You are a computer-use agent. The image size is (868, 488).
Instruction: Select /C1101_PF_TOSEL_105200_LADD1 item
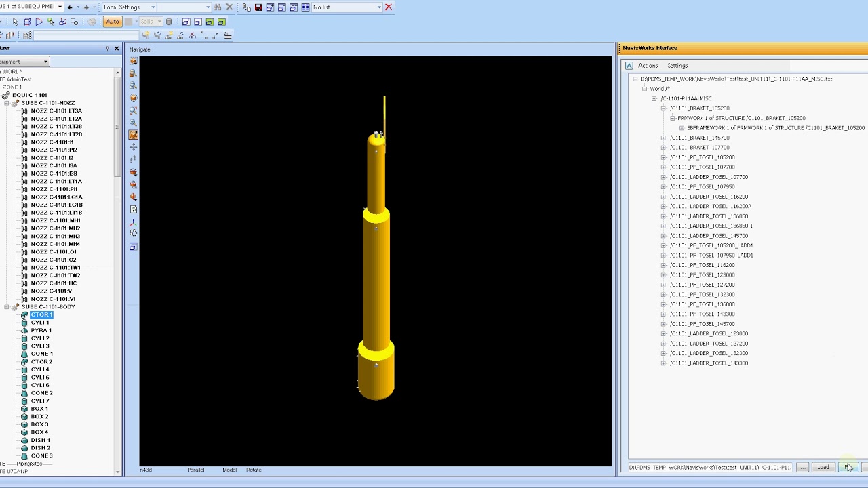coord(711,245)
